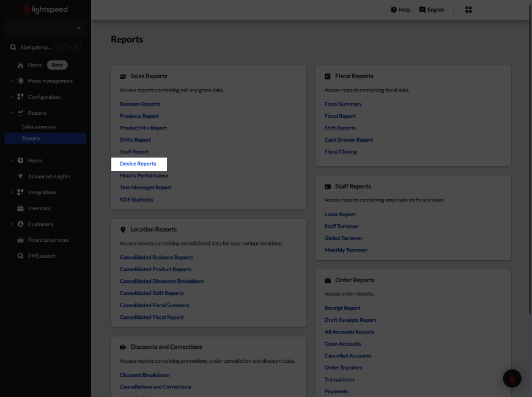
Task: Click the Configuration grid icon
Action: pos(20,97)
